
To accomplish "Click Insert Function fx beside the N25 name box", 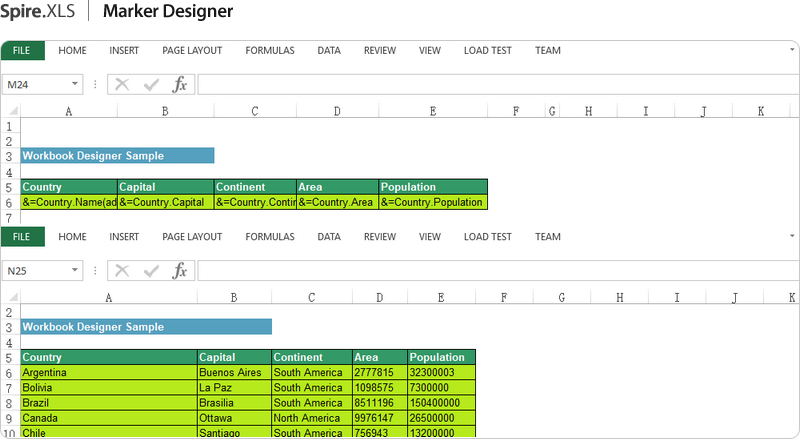I will (180, 271).
